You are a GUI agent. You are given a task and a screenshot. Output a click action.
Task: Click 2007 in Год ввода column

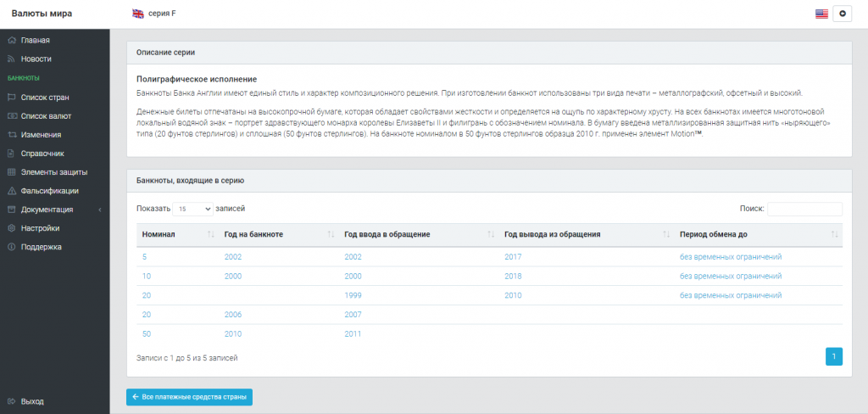pyautogui.click(x=353, y=314)
